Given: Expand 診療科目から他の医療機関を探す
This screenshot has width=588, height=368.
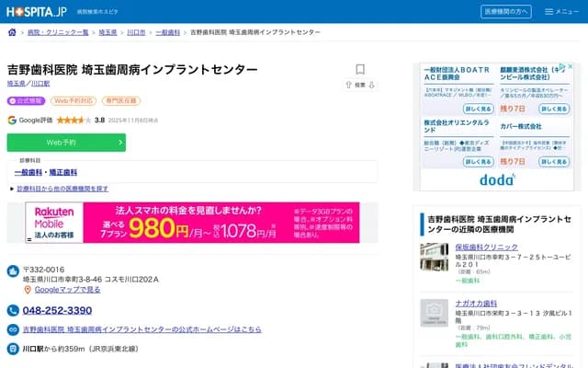Looking at the screenshot, I should click(62, 189).
